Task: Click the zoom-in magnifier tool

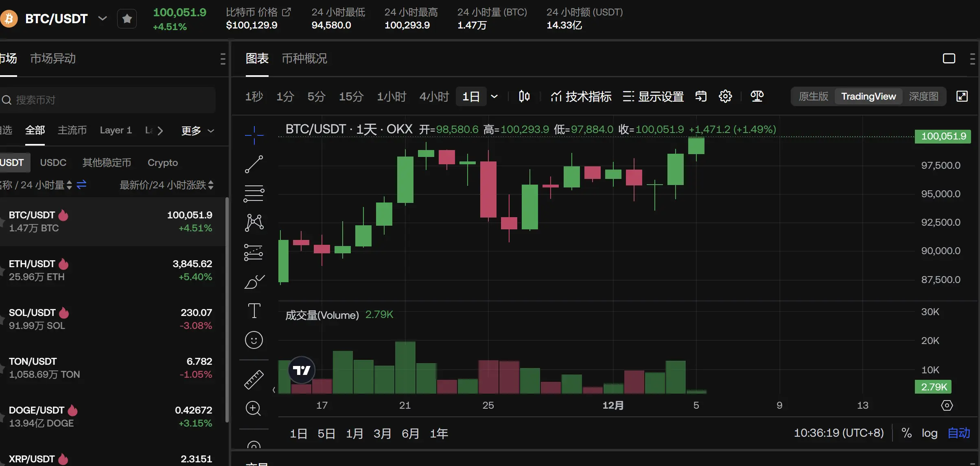Action: 253,409
